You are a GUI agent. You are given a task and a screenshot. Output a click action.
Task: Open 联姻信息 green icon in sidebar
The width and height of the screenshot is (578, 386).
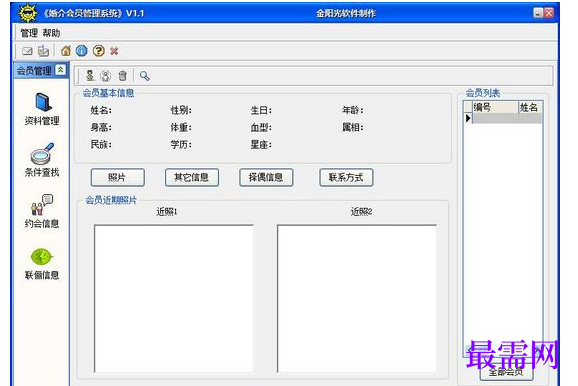pos(42,264)
